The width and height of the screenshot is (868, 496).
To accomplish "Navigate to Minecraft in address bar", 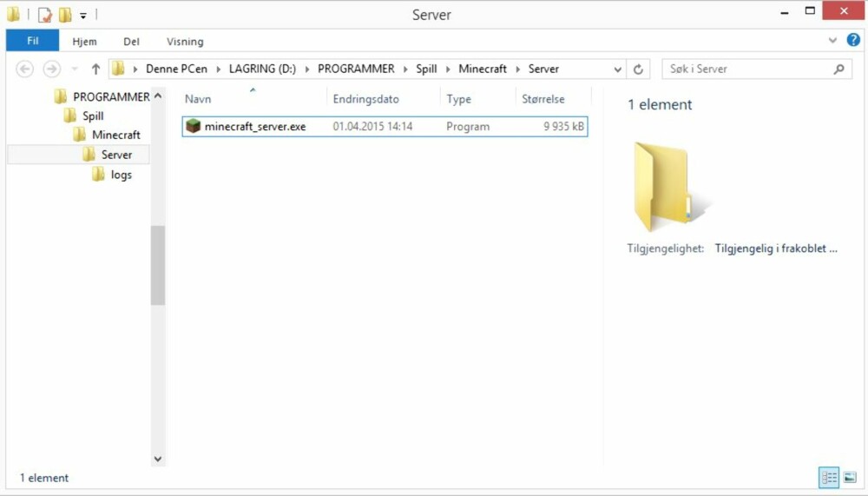I will [x=482, y=69].
